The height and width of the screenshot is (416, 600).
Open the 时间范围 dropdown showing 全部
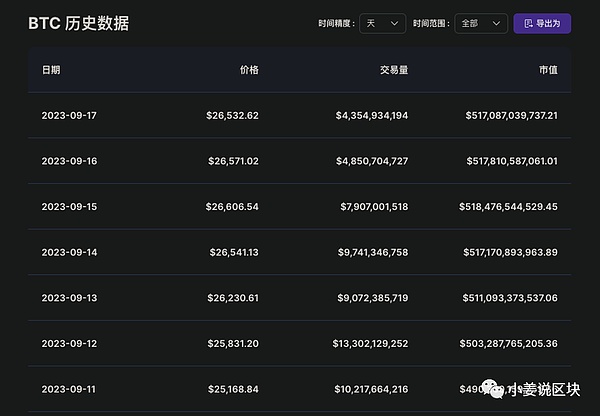point(481,23)
